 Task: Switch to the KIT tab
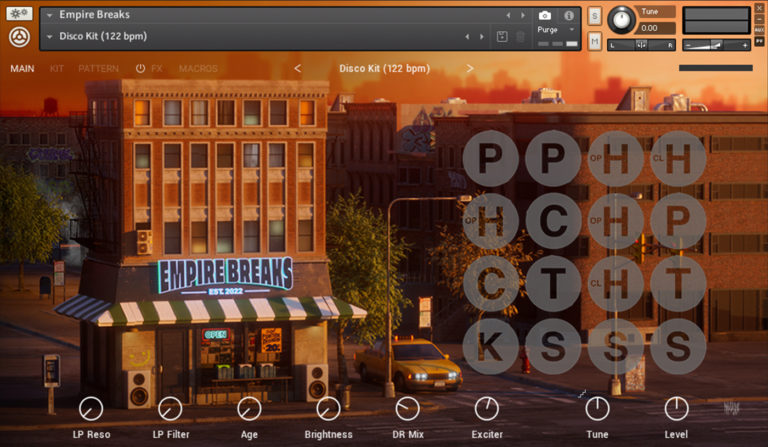click(x=57, y=69)
